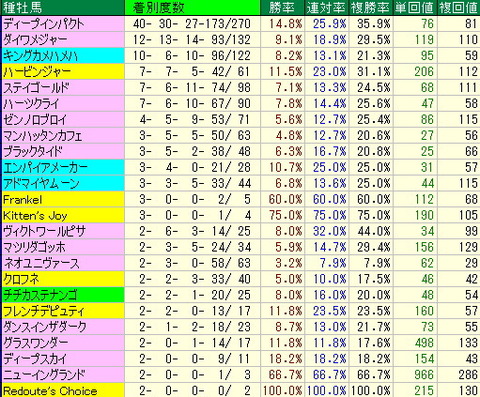Click ネオユニヴァース place rate 7.9%

[x=377, y=264]
